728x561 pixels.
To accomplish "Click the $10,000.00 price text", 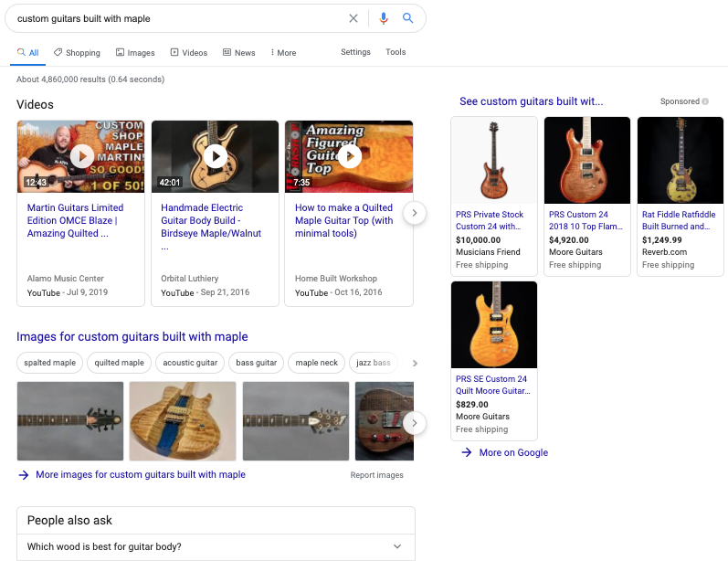I will tap(479, 240).
